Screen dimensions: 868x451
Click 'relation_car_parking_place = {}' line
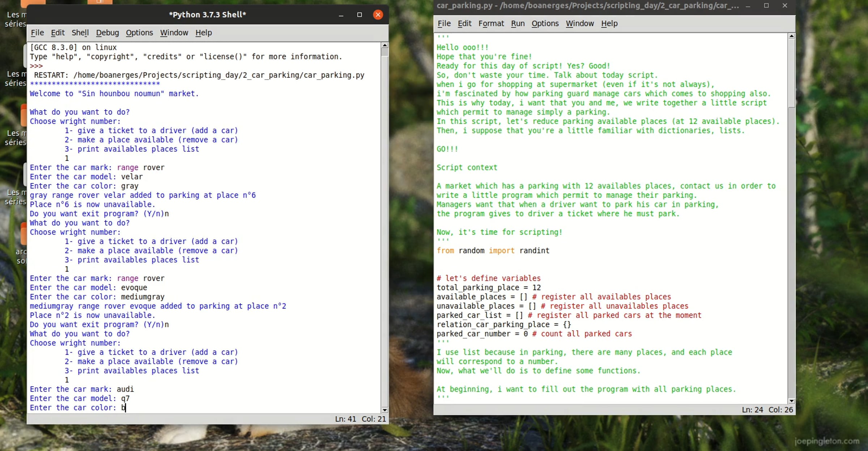(504, 324)
